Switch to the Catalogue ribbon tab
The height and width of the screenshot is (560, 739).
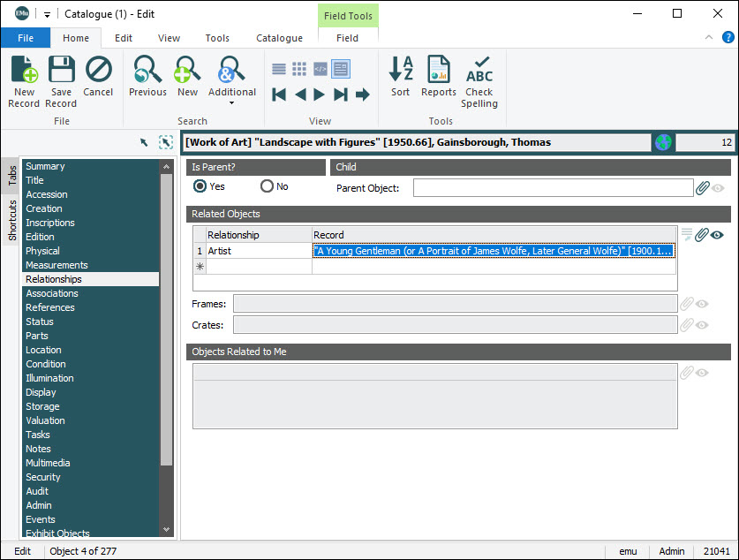click(x=279, y=38)
